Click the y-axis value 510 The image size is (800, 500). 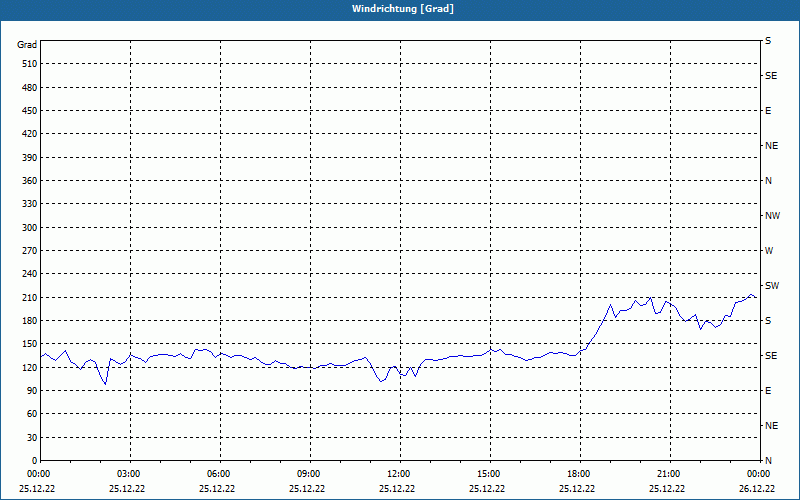(x=30, y=64)
